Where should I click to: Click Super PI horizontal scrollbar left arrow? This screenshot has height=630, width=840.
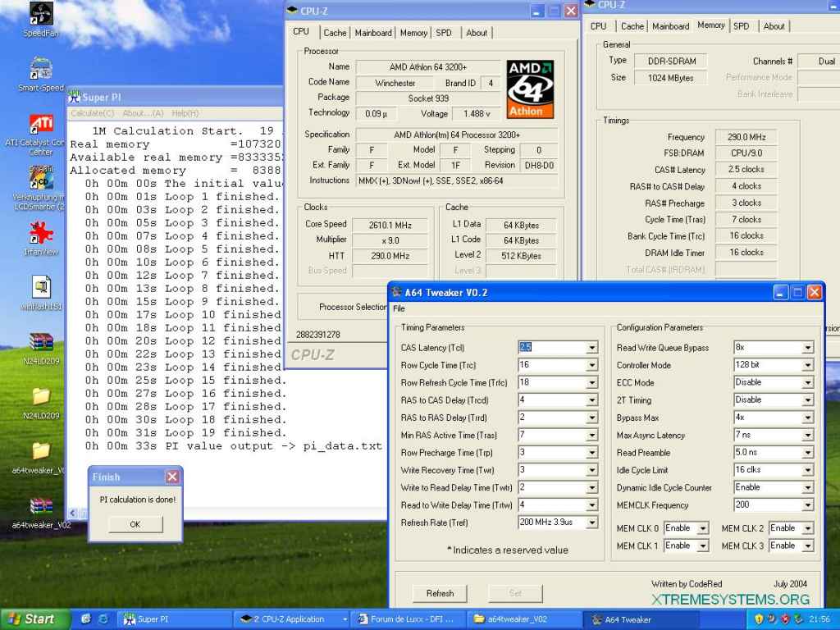[x=73, y=514]
